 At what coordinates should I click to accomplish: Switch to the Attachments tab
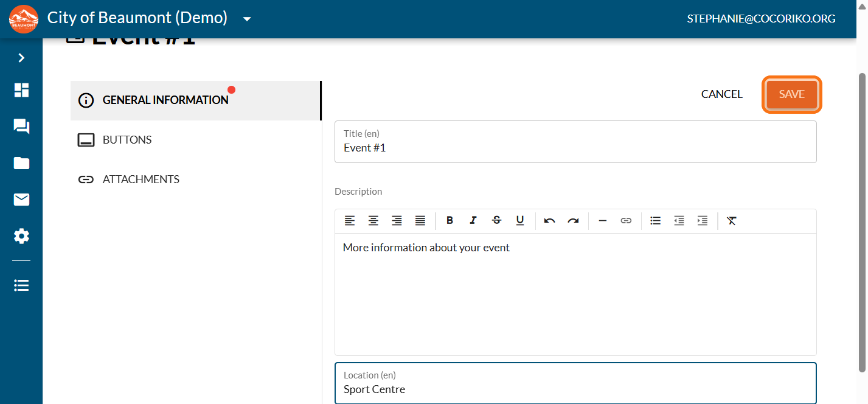point(141,179)
